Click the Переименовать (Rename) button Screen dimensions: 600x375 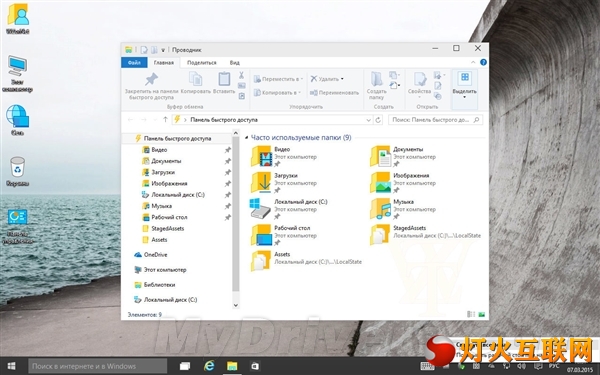point(334,93)
